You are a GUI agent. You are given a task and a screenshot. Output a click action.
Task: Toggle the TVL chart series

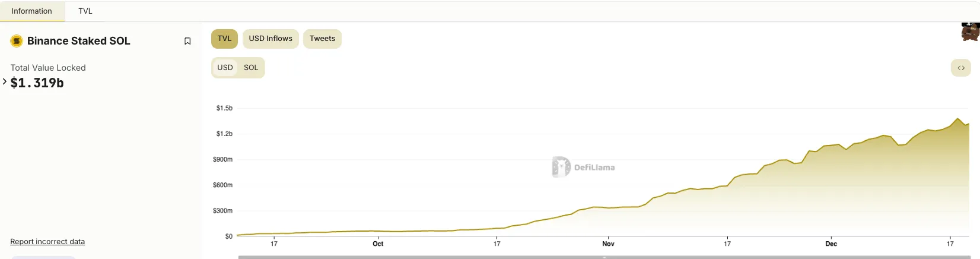pos(224,39)
